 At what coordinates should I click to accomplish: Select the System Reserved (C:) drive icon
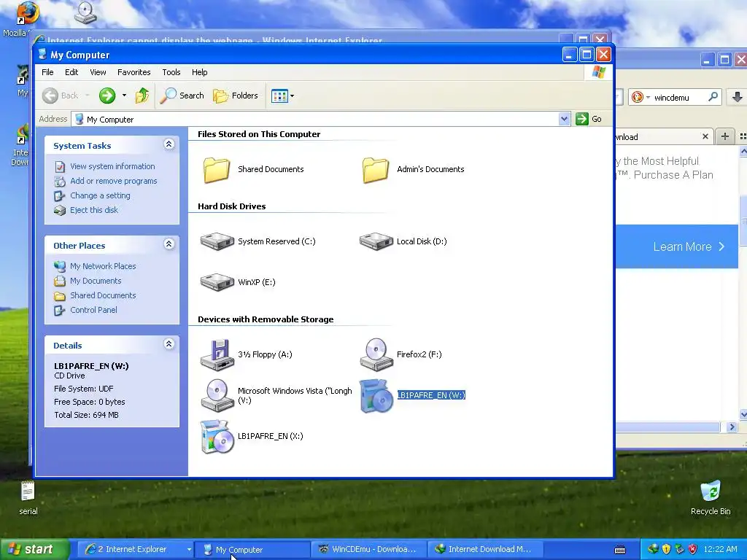217,241
